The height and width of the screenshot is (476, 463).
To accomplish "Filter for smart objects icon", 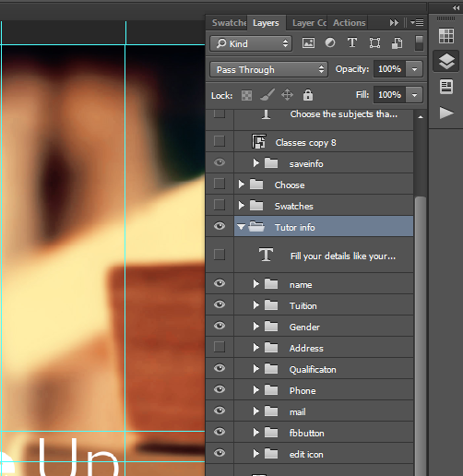I will click(397, 43).
